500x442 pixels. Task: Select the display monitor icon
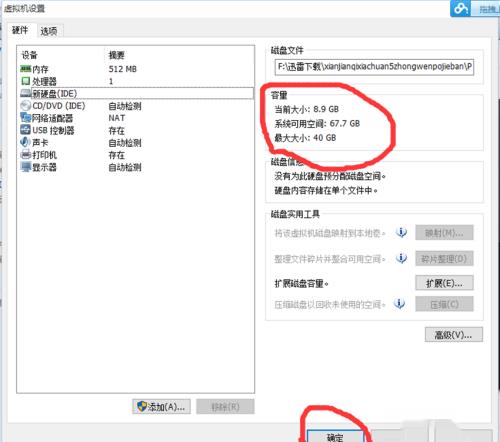[x=25, y=167]
